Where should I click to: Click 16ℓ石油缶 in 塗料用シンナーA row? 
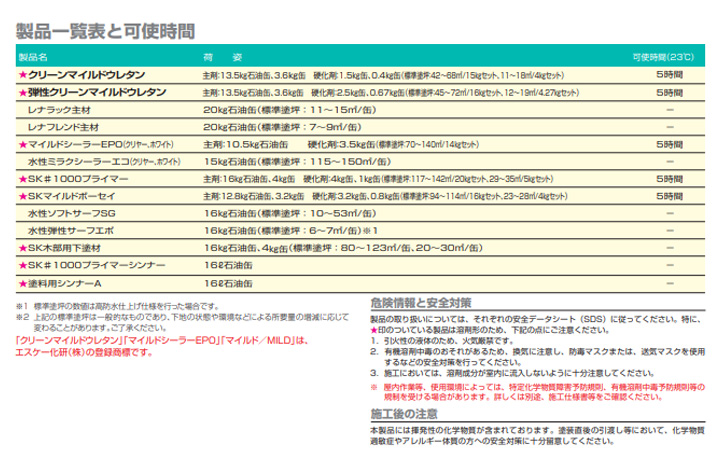[228, 283]
